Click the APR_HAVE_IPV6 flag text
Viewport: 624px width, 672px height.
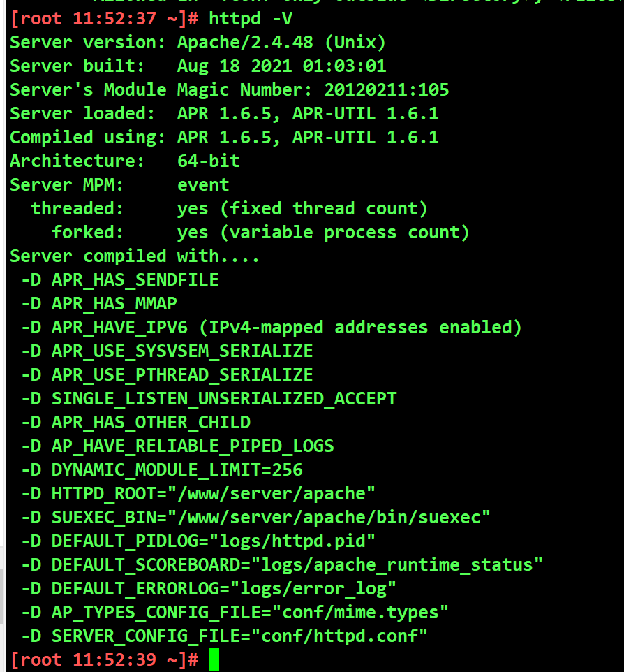tap(119, 328)
